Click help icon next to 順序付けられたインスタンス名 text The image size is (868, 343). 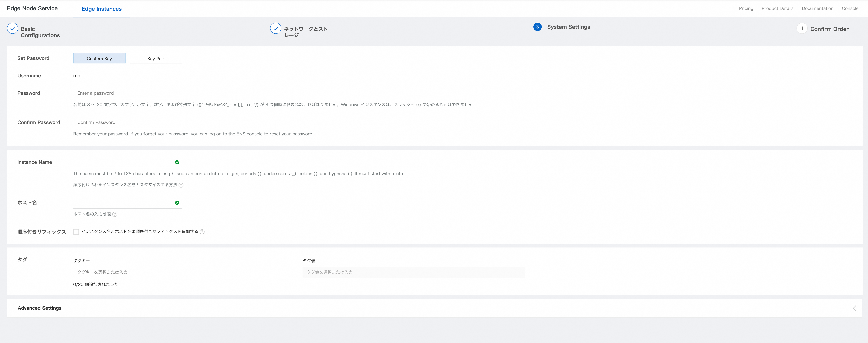181,185
